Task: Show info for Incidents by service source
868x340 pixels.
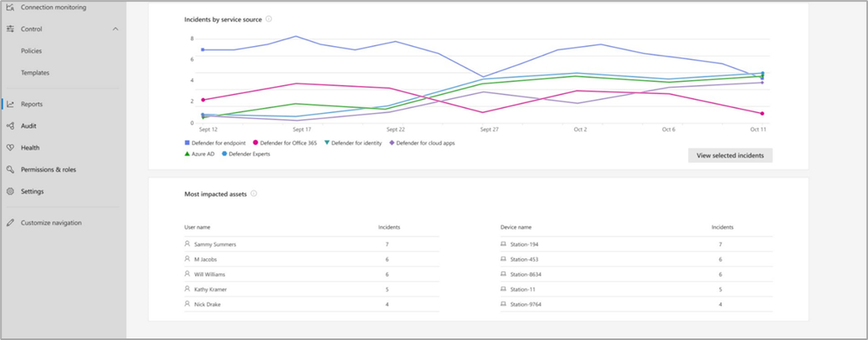Action: [x=268, y=19]
